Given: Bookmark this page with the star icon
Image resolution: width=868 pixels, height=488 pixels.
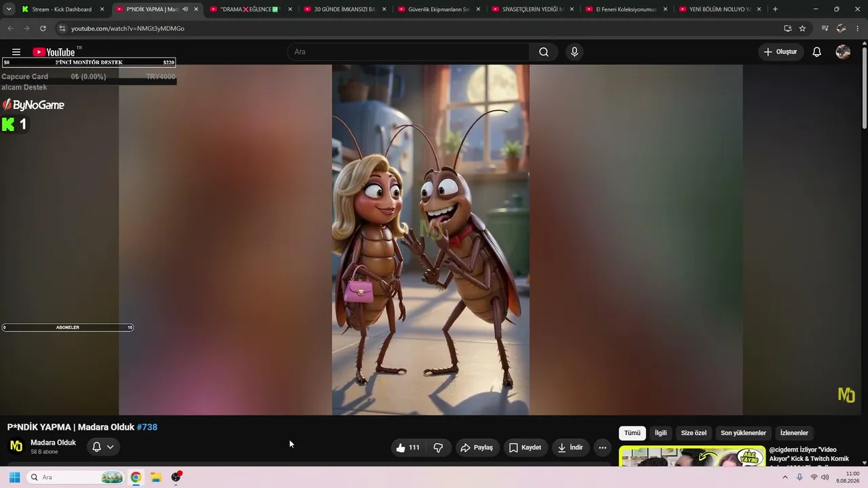Looking at the screenshot, I should coord(802,28).
